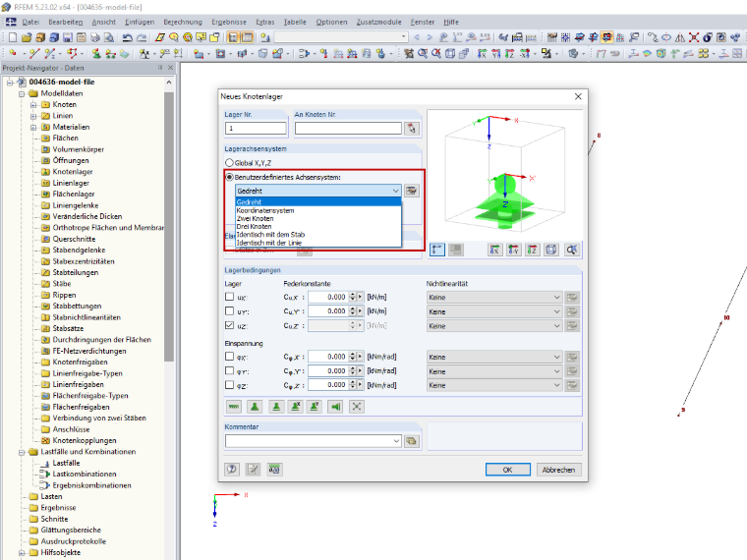
Task: Click the axis system edit icon beside Gedreht
Action: (411, 191)
